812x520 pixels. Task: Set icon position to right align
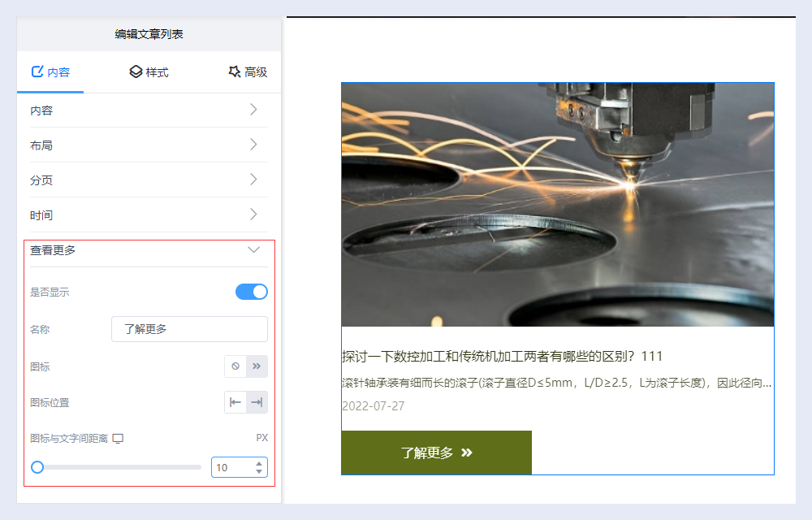coord(257,402)
